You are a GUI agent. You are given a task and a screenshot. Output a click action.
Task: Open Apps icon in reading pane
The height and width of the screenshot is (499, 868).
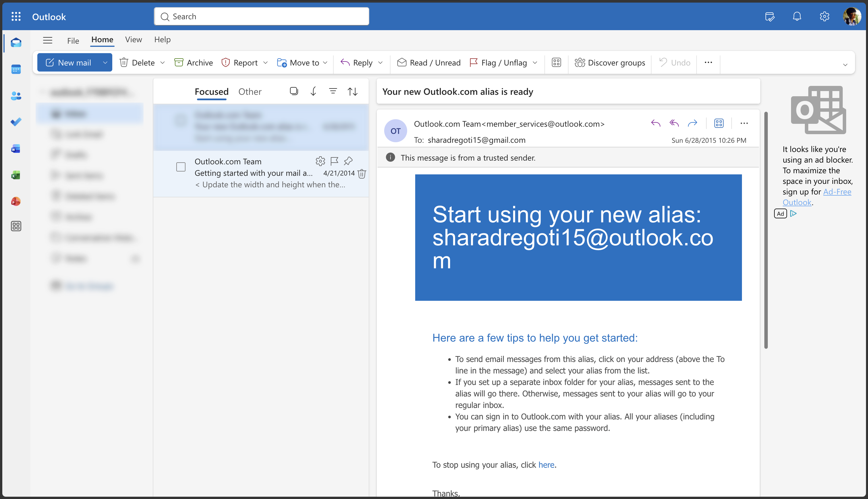coord(719,123)
